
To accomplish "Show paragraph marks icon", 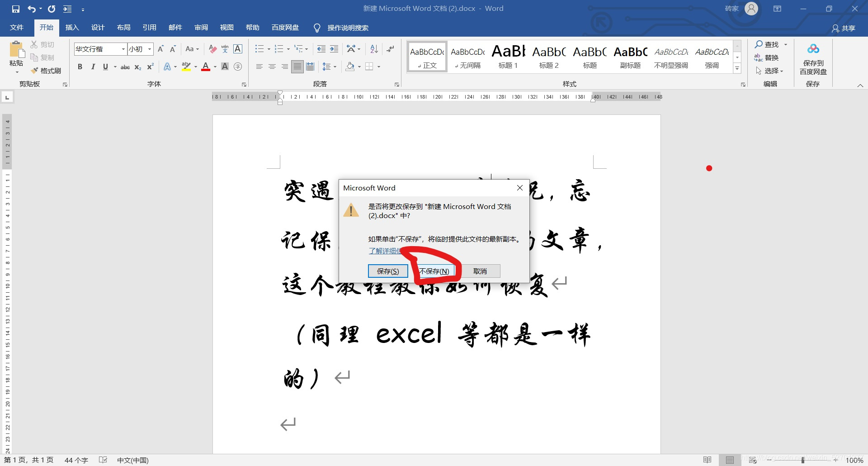I will 390,49.
